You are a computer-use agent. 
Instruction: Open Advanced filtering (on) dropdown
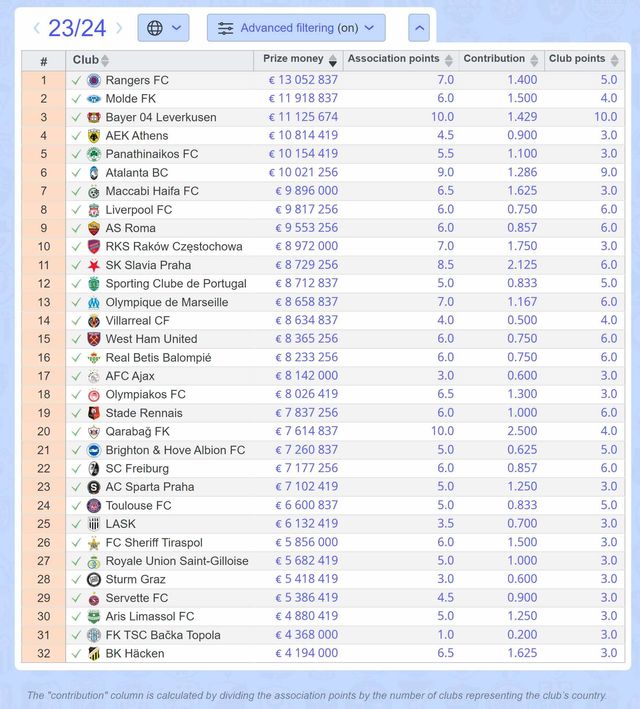tap(296, 28)
